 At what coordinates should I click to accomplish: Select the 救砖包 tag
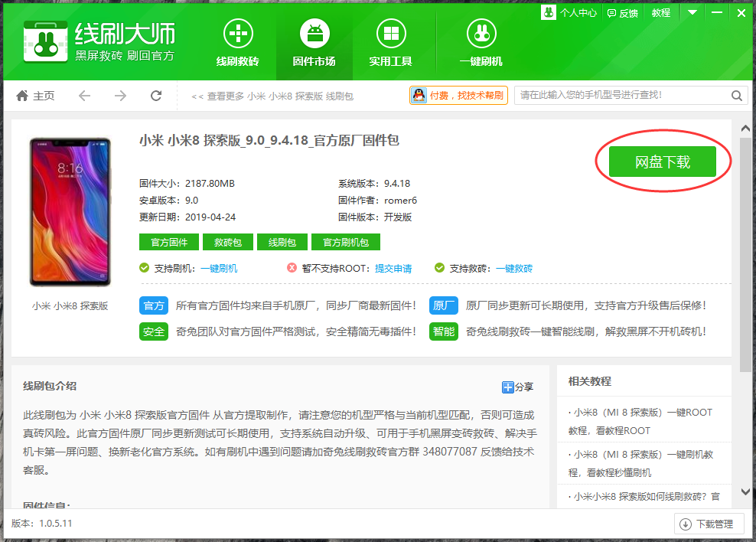pos(227,242)
